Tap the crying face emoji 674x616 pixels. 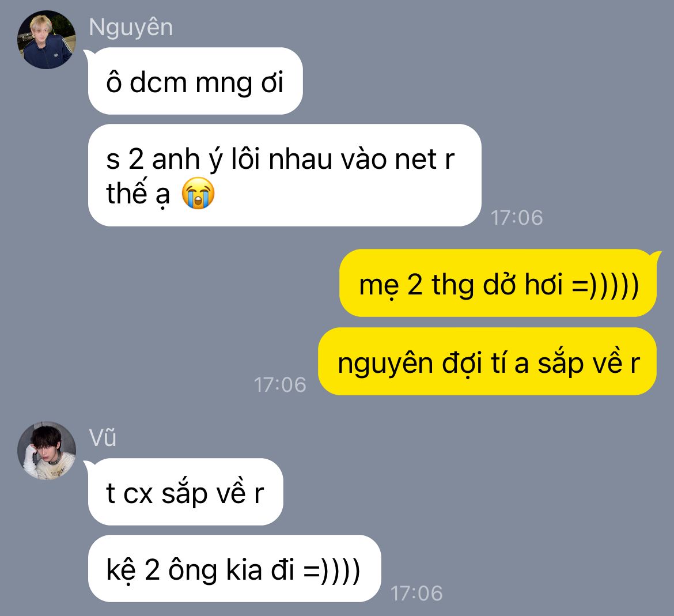(198, 193)
